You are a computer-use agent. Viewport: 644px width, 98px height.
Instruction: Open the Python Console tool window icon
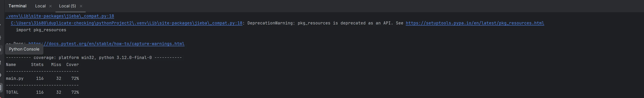(x=1, y=49)
